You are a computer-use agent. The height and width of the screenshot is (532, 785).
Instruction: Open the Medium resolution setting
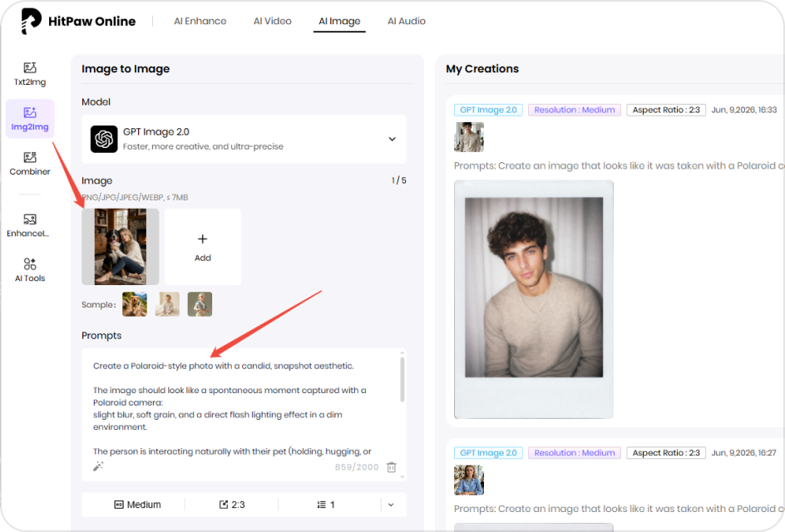click(138, 505)
